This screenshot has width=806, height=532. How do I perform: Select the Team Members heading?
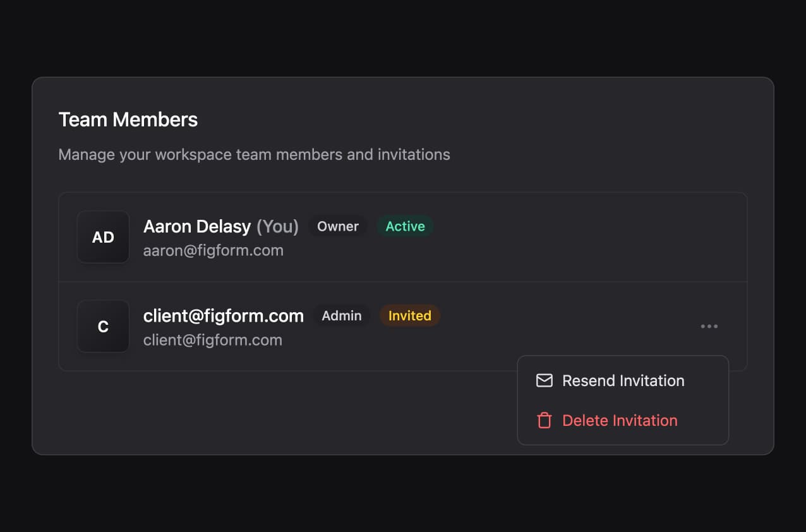click(128, 119)
